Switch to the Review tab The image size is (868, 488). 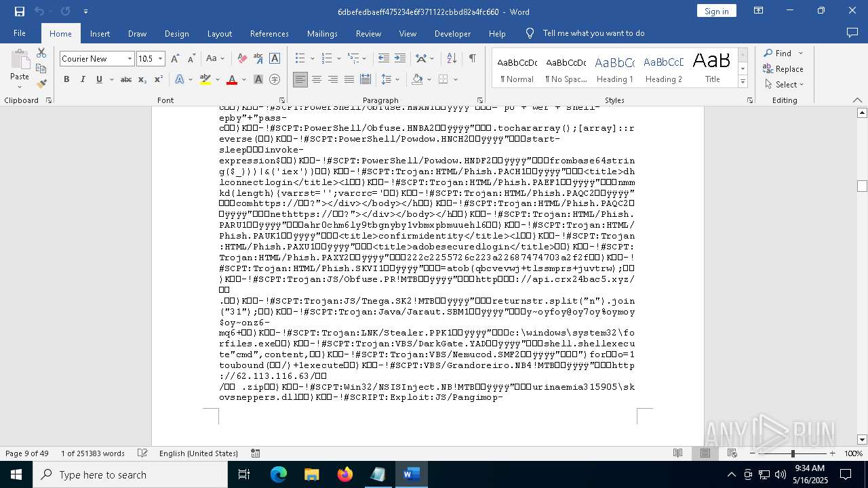click(368, 33)
